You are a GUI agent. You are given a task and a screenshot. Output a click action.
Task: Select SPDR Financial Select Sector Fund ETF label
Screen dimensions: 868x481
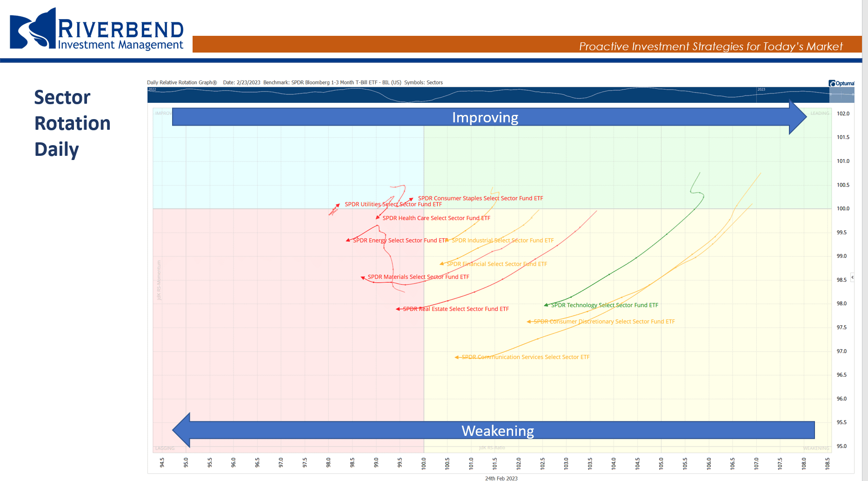[x=497, y=264]
